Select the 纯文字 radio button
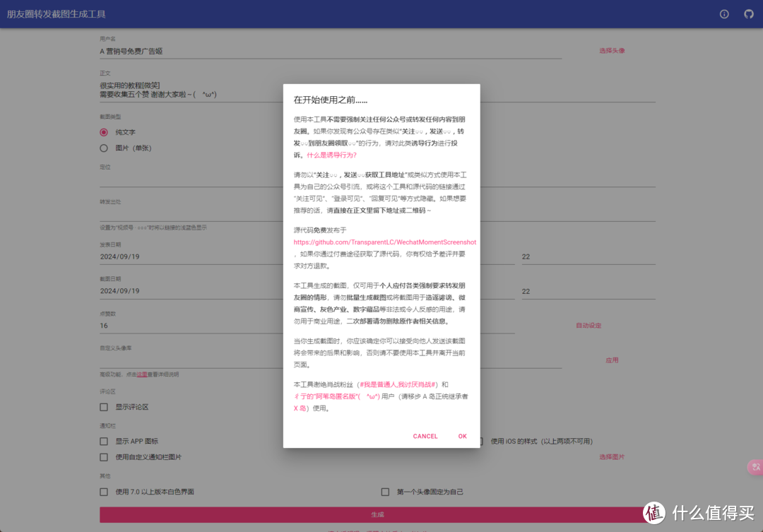 pos(104,132)
